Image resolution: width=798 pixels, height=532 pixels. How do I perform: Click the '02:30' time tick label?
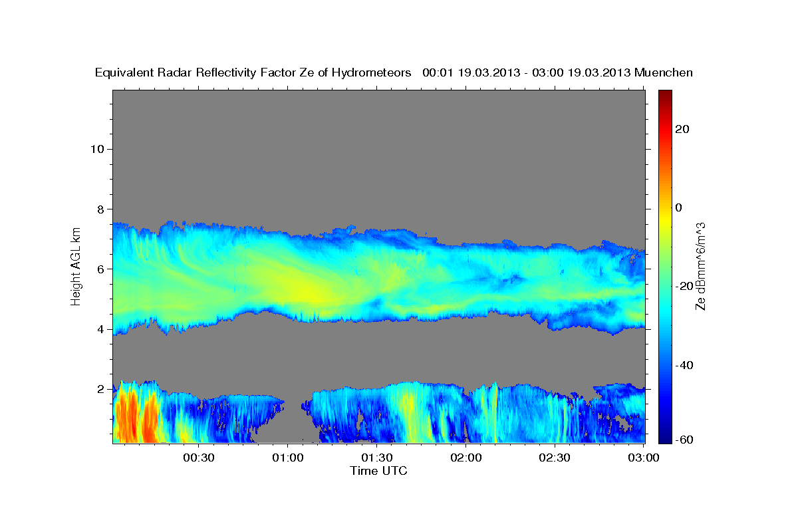point(555,458)
